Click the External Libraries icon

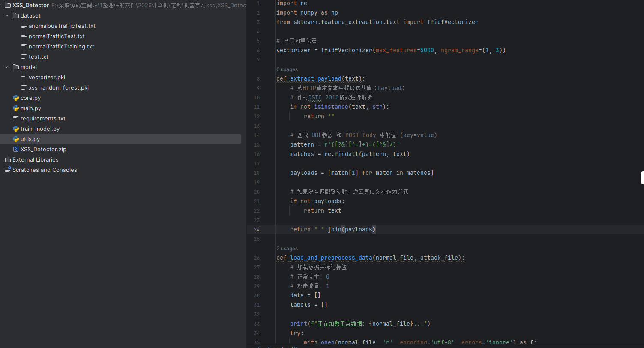pos(8,159)
